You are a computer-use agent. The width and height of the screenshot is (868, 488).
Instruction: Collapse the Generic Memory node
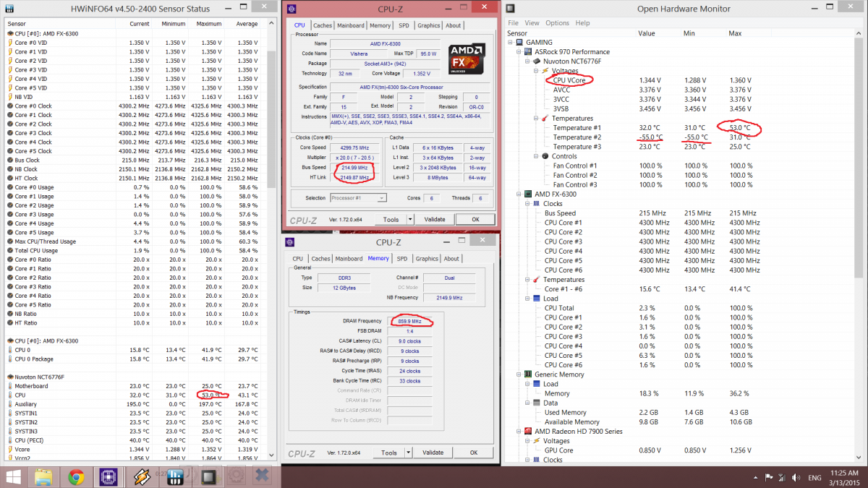(x=519, y=374)
